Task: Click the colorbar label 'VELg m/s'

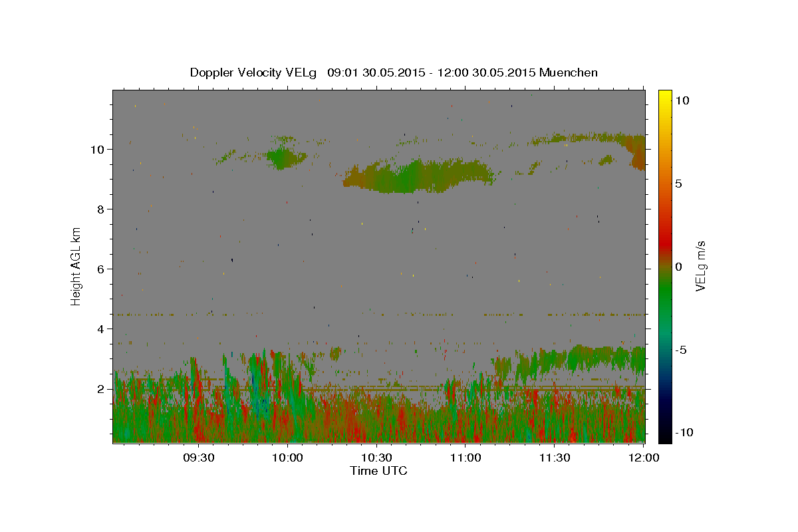Action: click(700, 266)
